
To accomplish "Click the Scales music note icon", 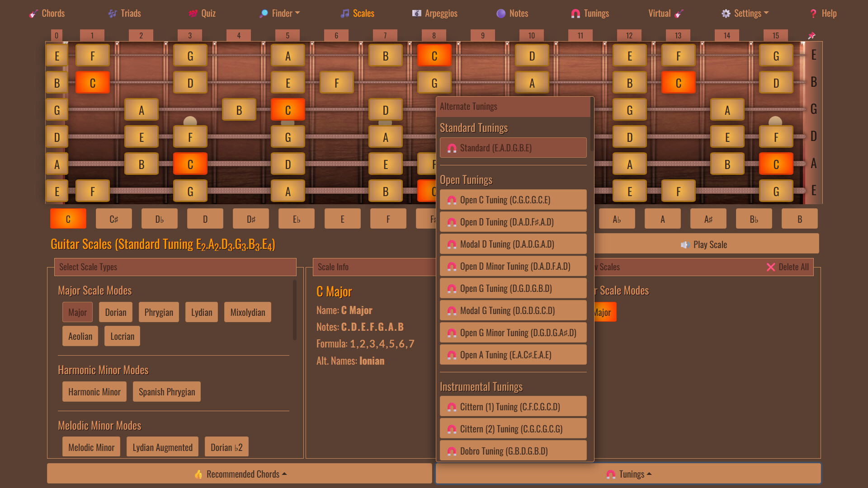I will 345,13.
